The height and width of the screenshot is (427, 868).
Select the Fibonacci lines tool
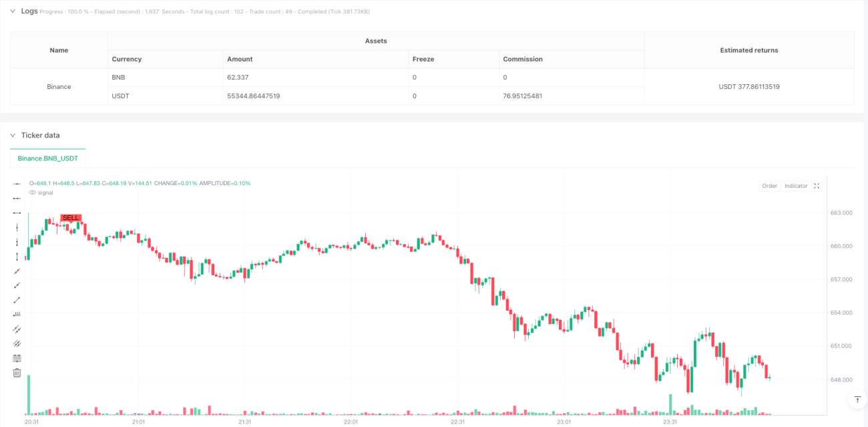[17, 358]
